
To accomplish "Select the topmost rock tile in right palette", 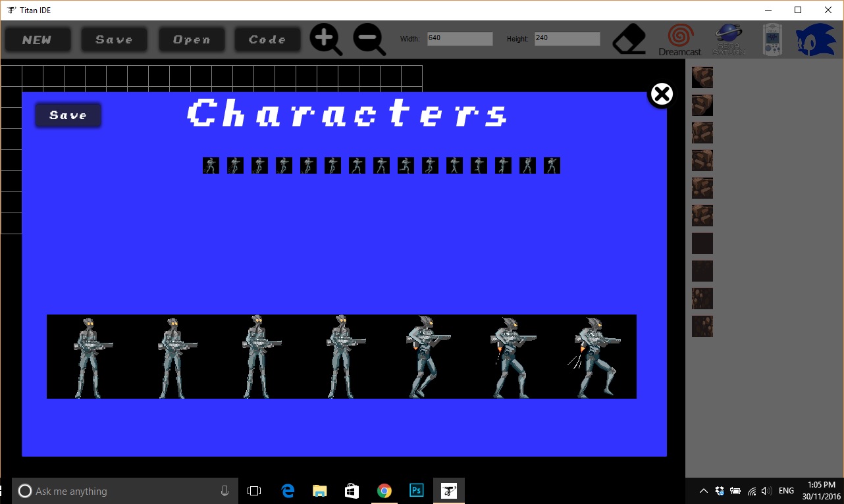I will click(702, 78).
